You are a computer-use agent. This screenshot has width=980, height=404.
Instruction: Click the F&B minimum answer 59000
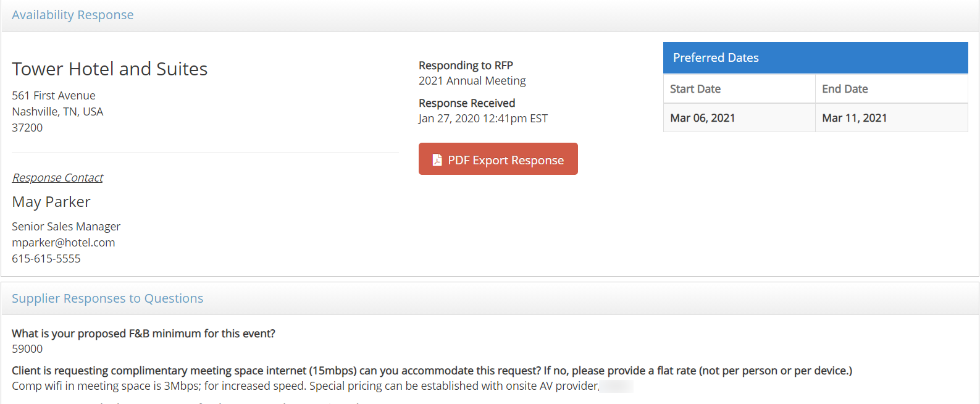pyautogui.click(x=27, y=349)
